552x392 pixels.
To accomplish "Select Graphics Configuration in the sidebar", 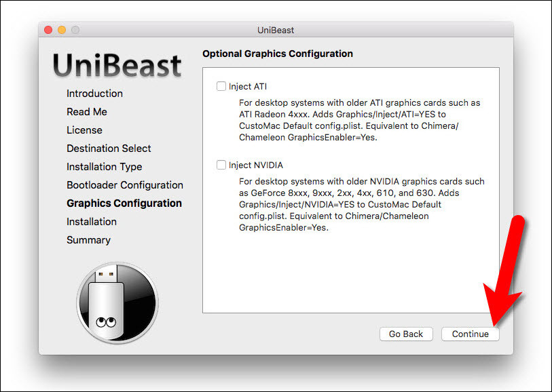I will point(124,203).
